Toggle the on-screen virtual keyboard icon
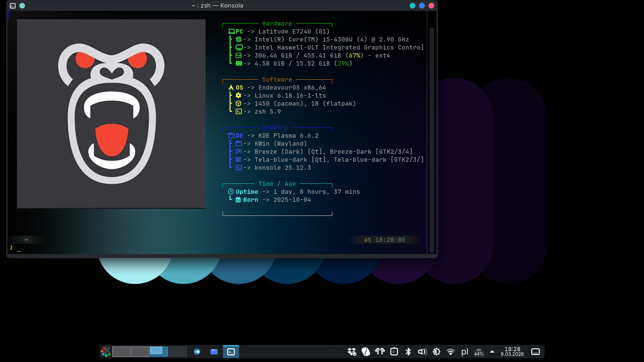 click(x=536, y=352)
